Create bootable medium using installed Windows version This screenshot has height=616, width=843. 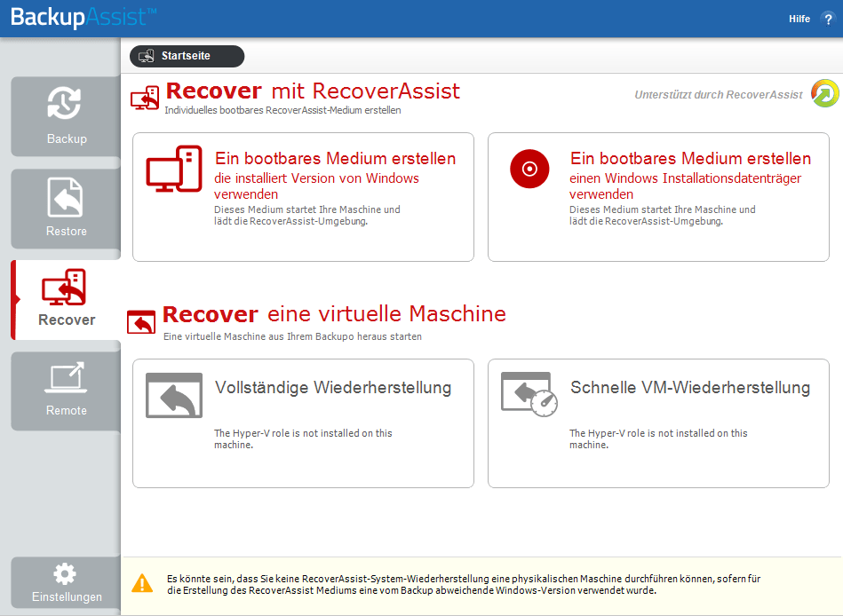point(303,197)
